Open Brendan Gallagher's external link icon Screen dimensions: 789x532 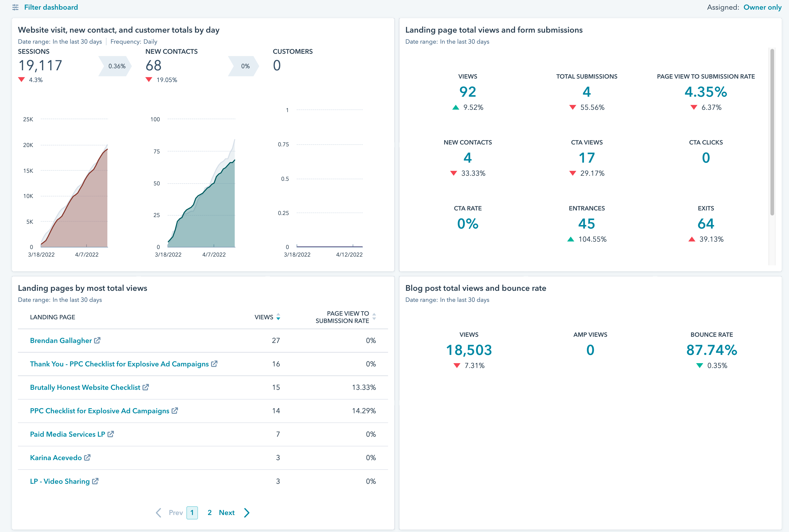click(98, 341)
